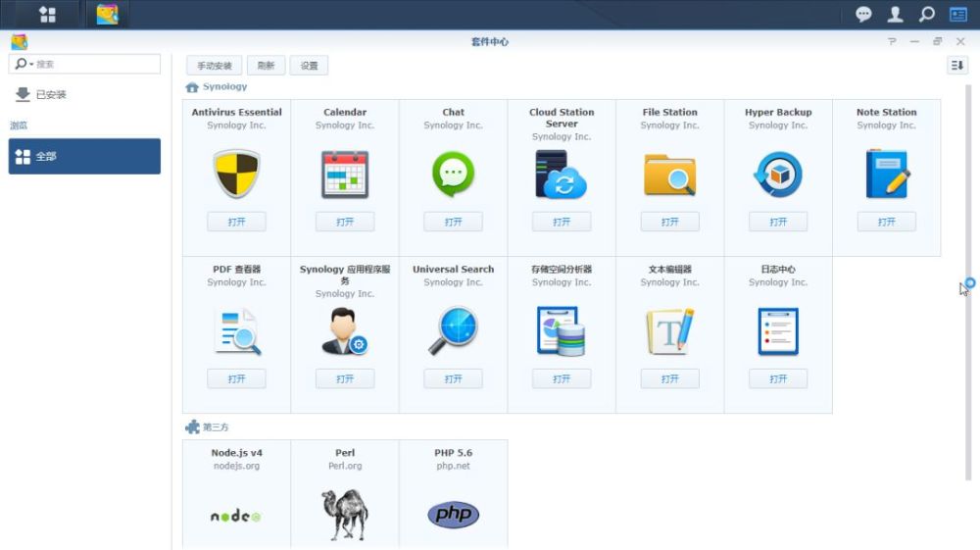
Task: Open the notifications speech bubble in taskbar
Action: [863, 14]
